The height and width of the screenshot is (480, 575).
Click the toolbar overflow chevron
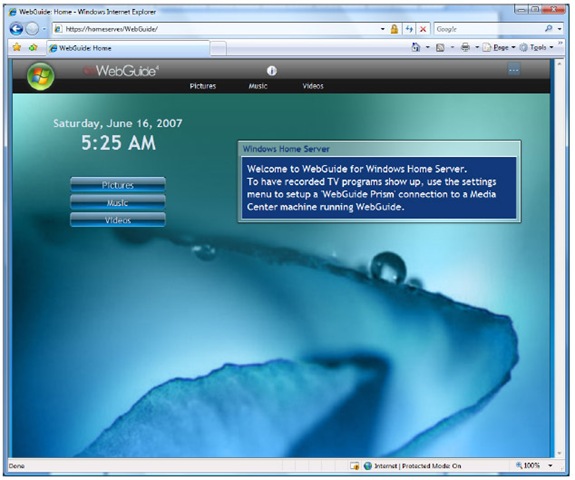(560, 44)
